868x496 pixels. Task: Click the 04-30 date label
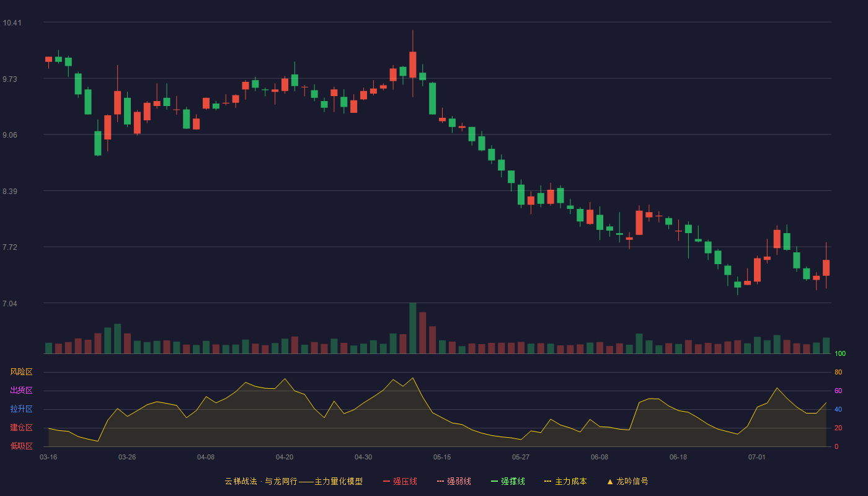point(363,457)
